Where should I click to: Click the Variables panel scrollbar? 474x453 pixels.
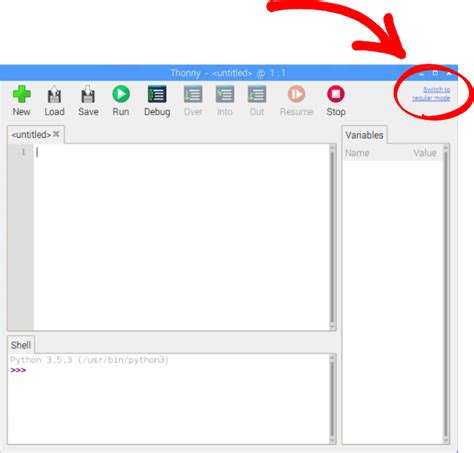[446, 294]
